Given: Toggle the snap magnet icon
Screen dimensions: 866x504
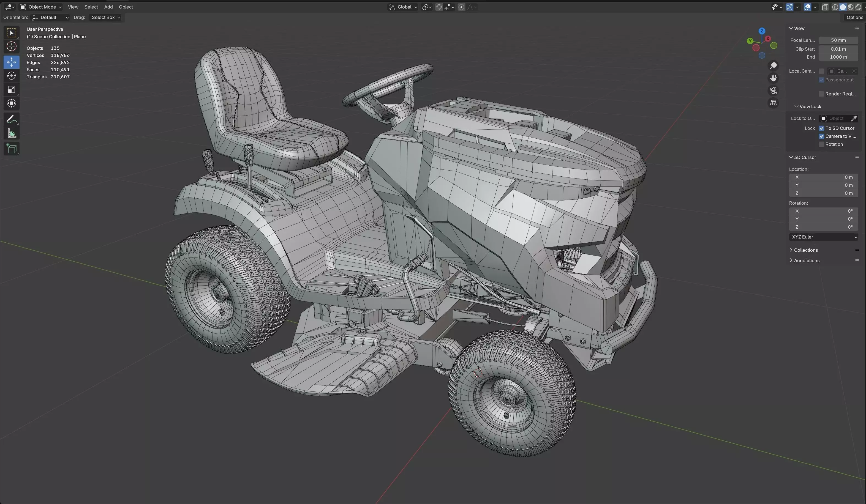Looking at the screenshot, I should 439,7.
